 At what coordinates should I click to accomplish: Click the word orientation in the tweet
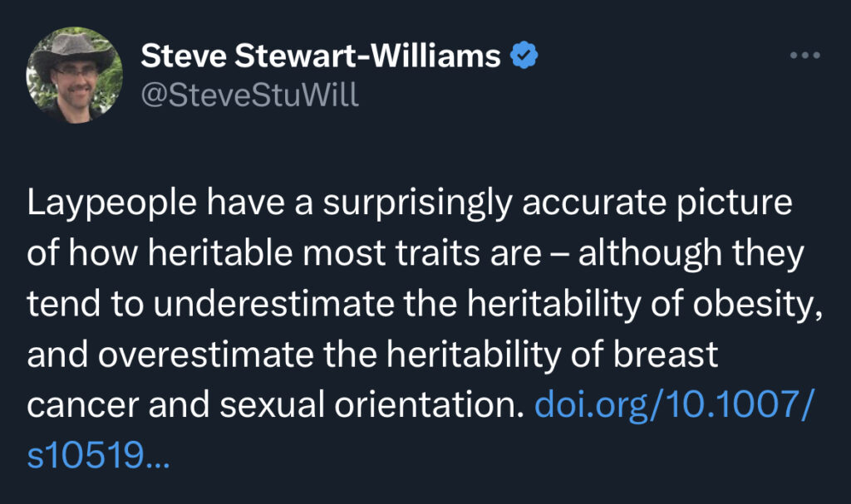click(429, 404)
